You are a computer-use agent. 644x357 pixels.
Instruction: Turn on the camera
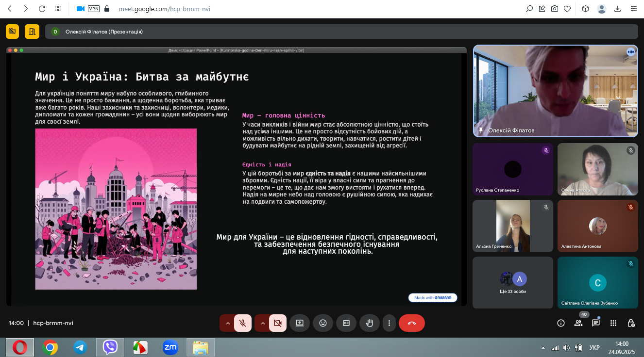pos(278,323)
